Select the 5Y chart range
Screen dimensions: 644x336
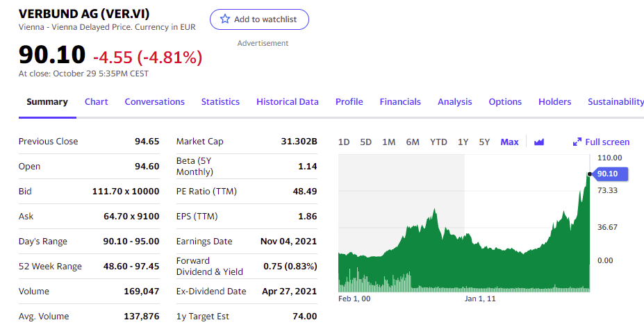484,142
